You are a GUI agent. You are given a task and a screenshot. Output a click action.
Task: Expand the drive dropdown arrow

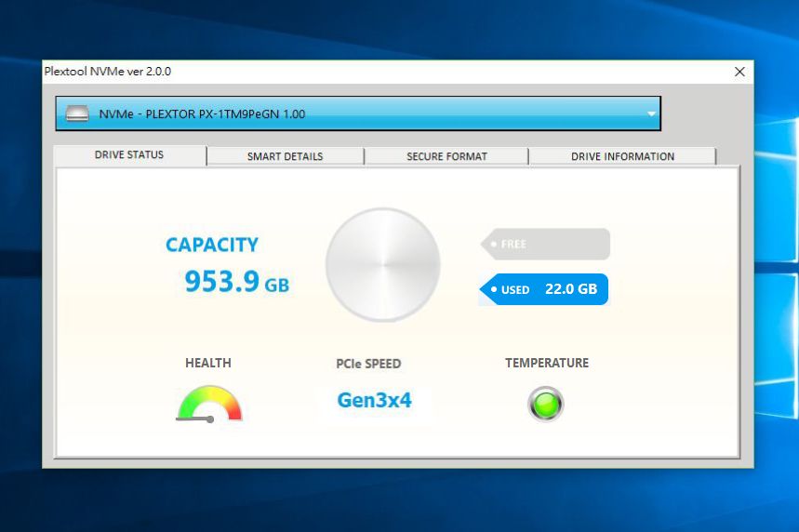click(651, 114)
